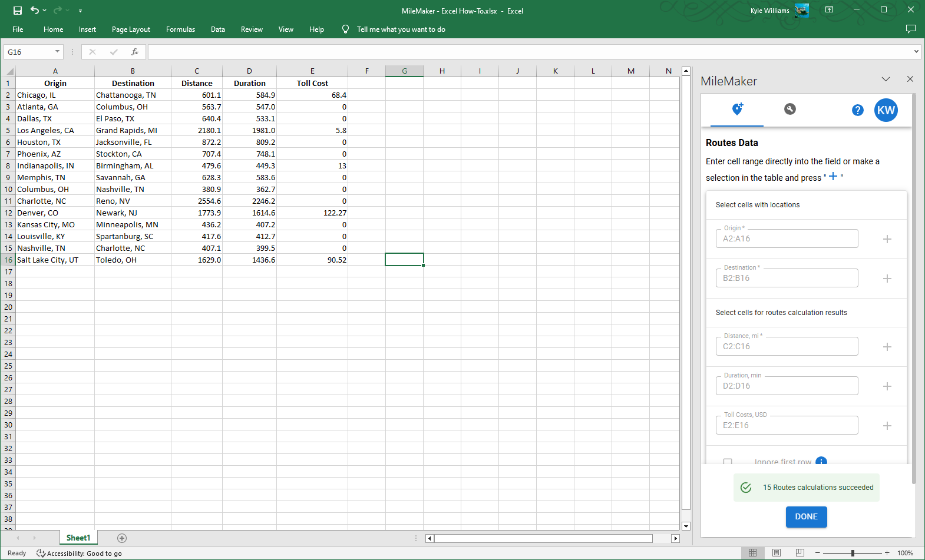
Task: Open the MileMaker settings wrench tab
Action: (790, 109)
